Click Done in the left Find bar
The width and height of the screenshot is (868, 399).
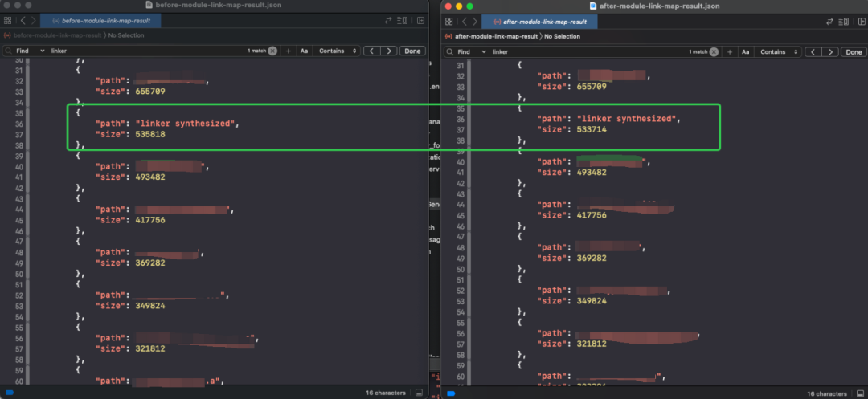tap(412, 51)
